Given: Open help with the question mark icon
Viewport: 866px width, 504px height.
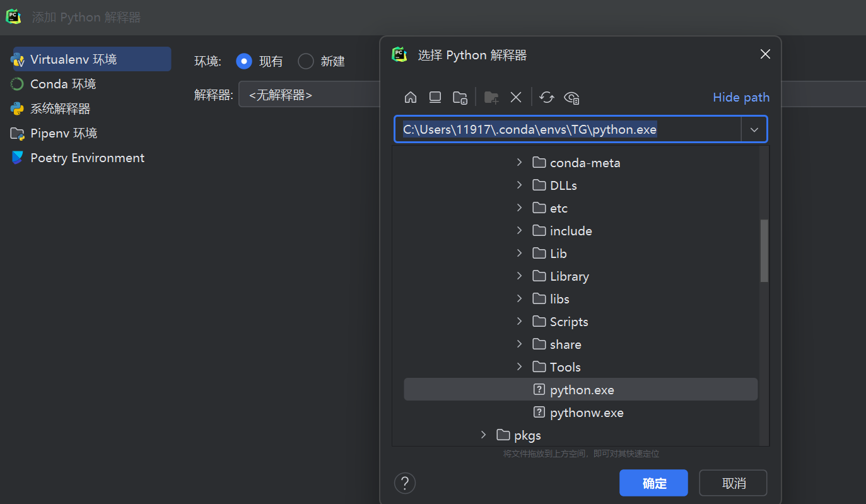Looking at the screenshot, I should [x=405, y=483].
